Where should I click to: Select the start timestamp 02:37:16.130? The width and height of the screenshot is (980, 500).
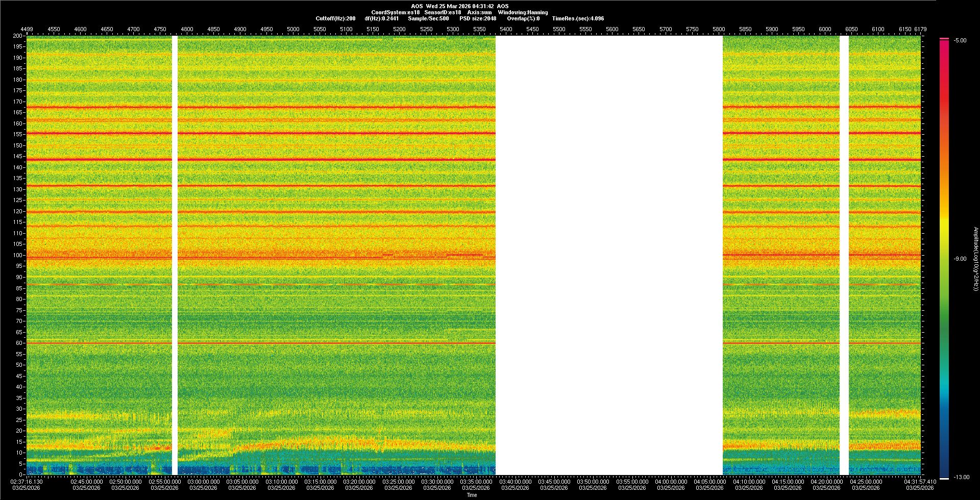coord(27,481)
